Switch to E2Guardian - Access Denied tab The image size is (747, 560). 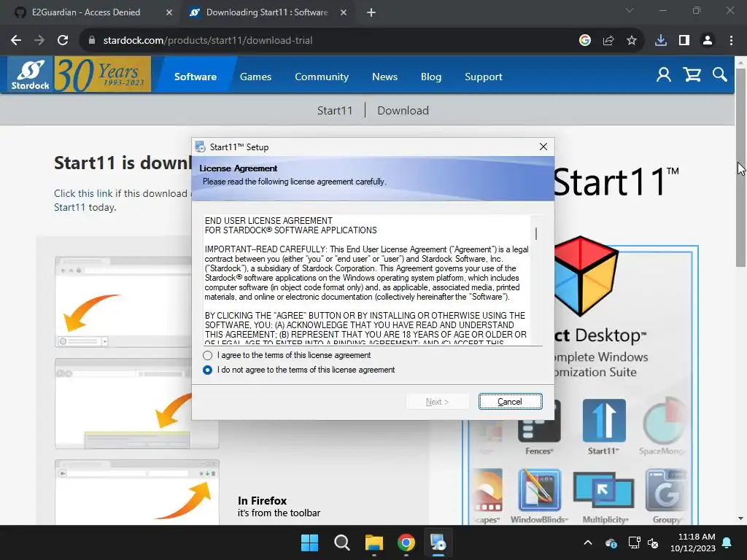(x=86, y=12)
